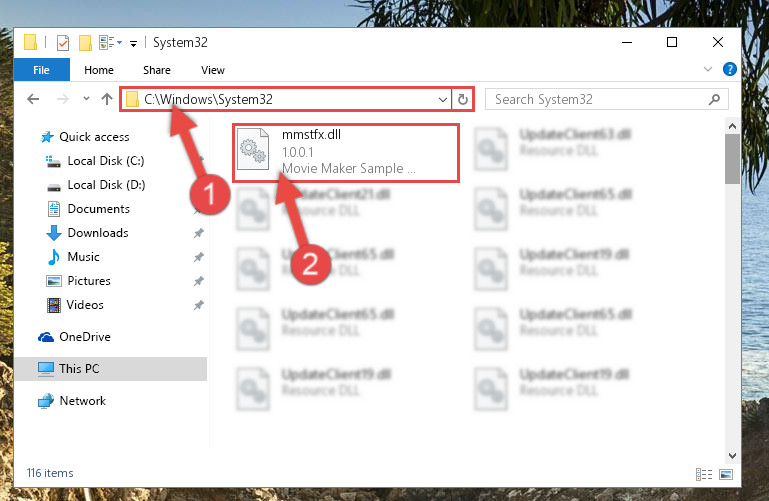Go up one folder level
This screenshot has width=769, height=501.
(x=107, y=99)
